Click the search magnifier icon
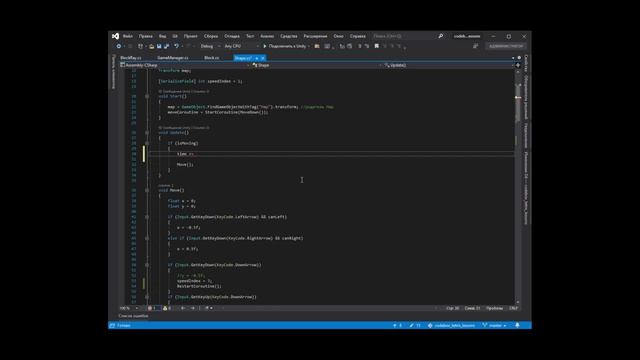640x360 pixels. point(440,36)
